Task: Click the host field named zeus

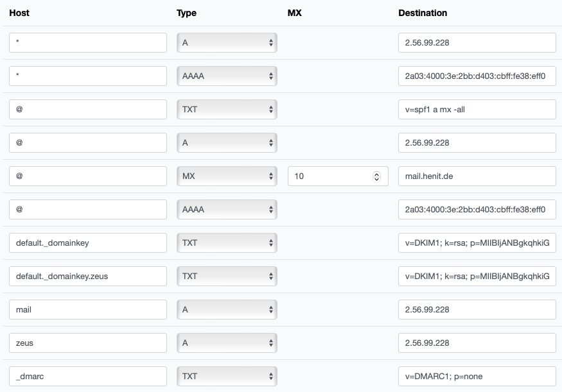Action: pos(88,343)
